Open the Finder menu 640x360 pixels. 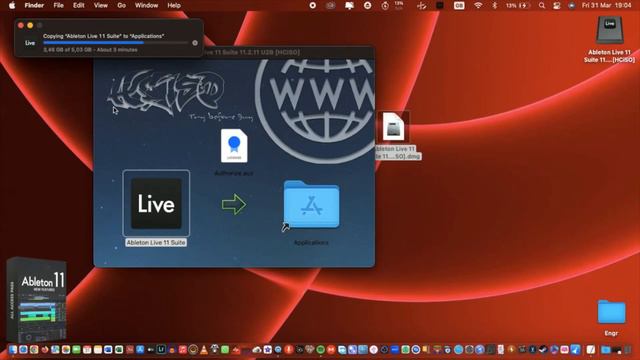34,5
